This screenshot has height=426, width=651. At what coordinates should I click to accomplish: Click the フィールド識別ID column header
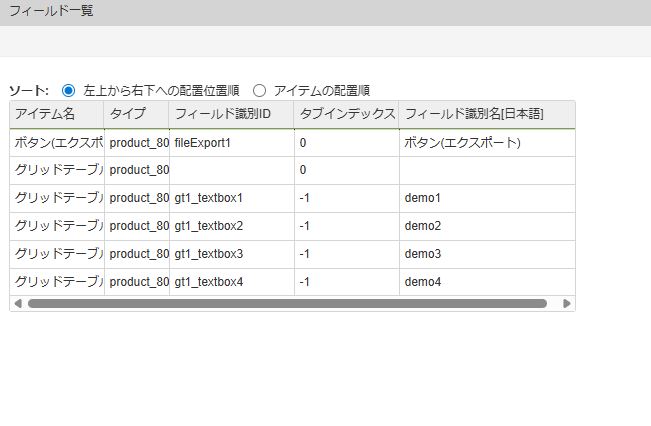[231, 114]
